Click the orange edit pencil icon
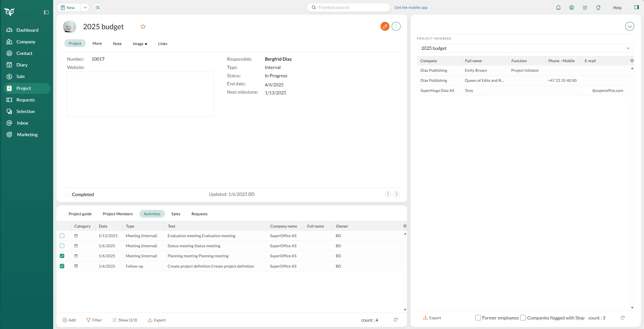Screen dimensions: 644x329 coord(385,26)
